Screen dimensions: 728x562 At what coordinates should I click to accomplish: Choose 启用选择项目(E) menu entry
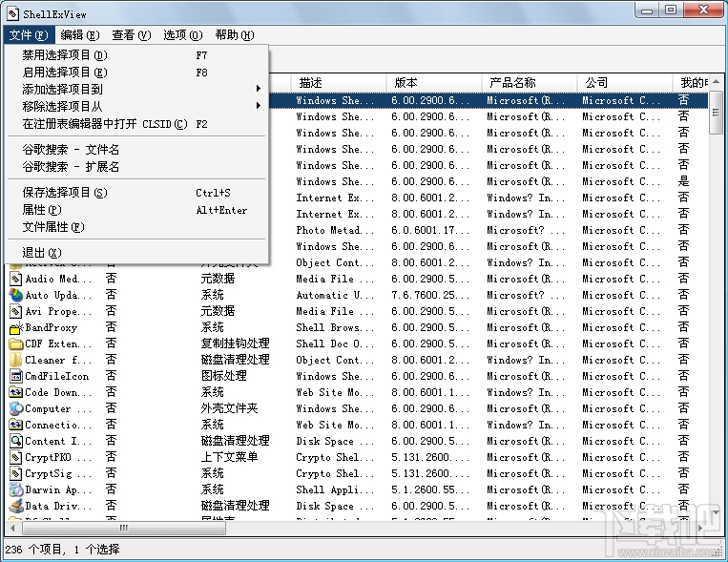tap(136, 73)
